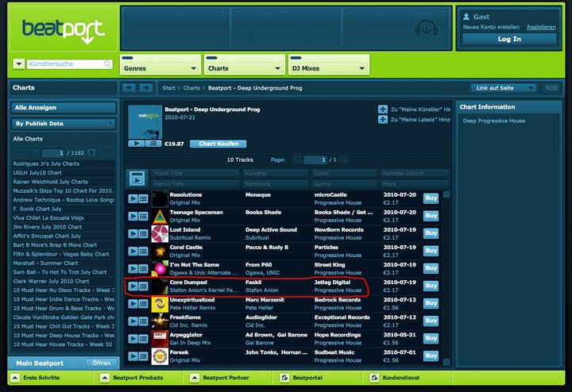Click the headphones download icon in player
The image size is (572, 392).
[x=428, y=29]
